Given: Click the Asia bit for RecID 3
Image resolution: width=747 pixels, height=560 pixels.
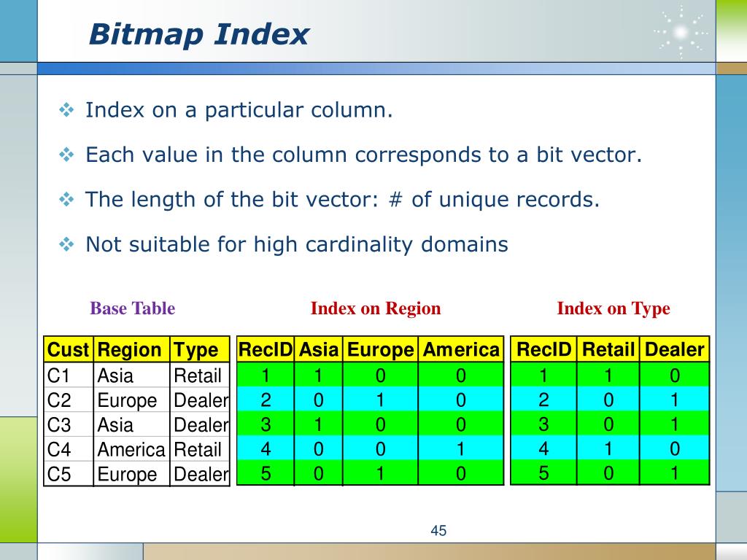Looking at the screenshot, I should tap(318, 424).
